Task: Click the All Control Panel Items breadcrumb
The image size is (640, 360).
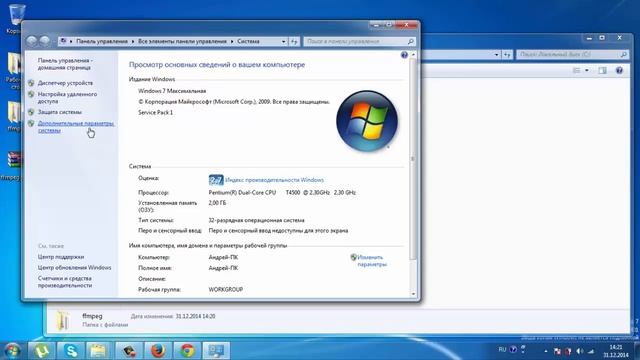Action: pos(182,41)
